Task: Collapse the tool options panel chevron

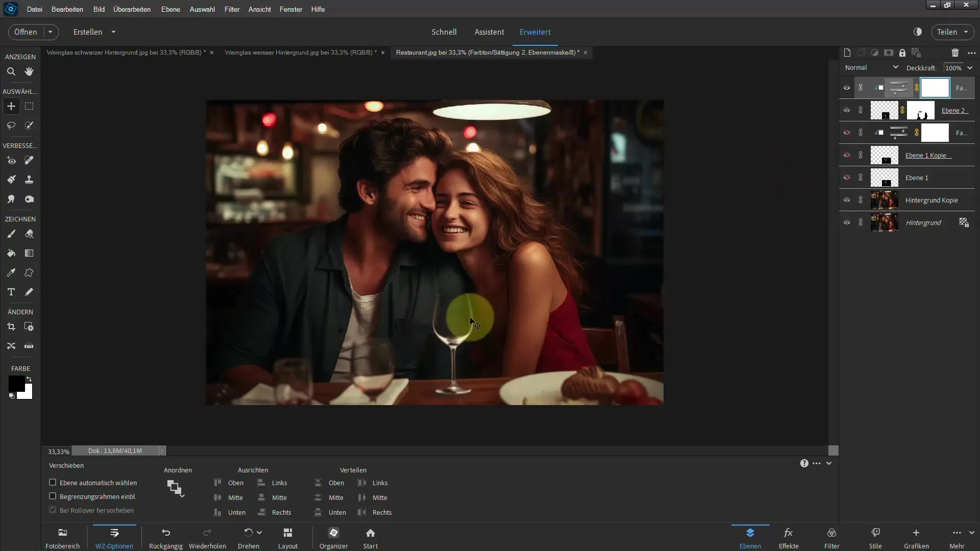Action: 829,463
